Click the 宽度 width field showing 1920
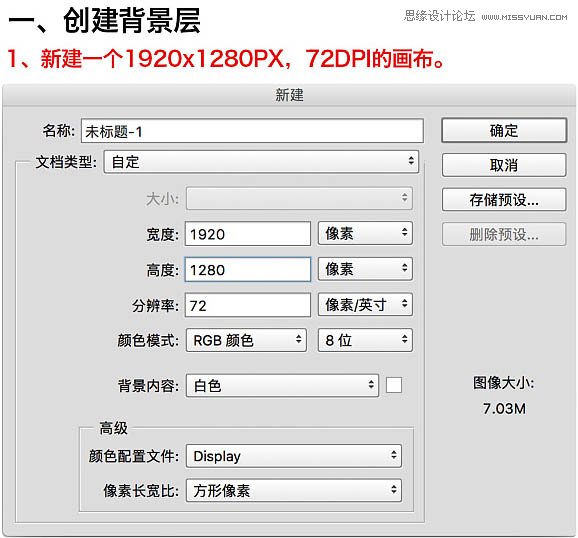Screen dimensions: 578x538 (248, 233)
